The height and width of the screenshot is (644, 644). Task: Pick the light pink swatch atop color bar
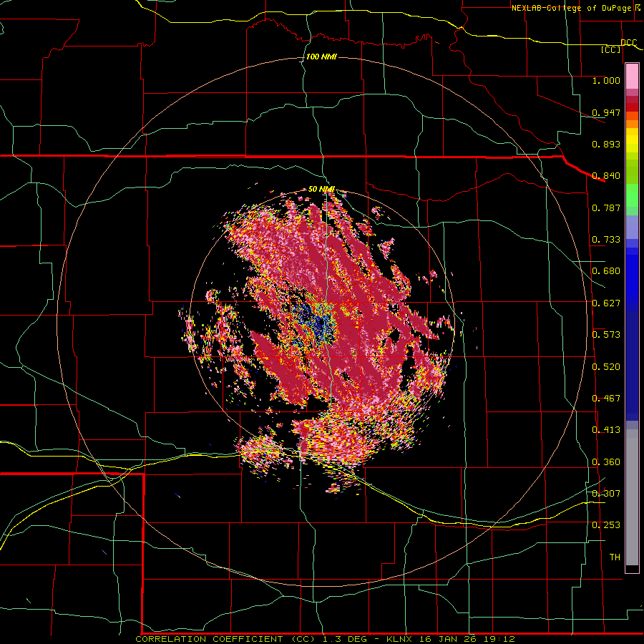(632, 77)
